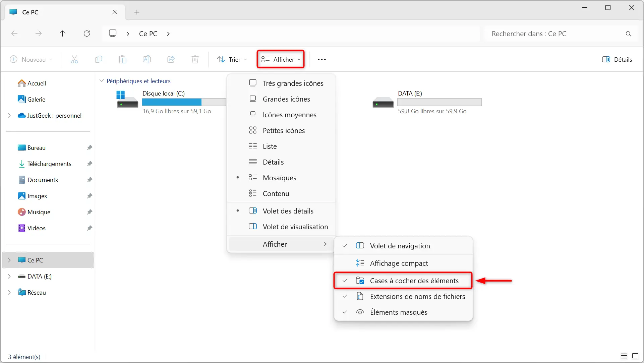Click the DATA (E:) usage bar
The image size is (644, 363).
coord(440,102)
